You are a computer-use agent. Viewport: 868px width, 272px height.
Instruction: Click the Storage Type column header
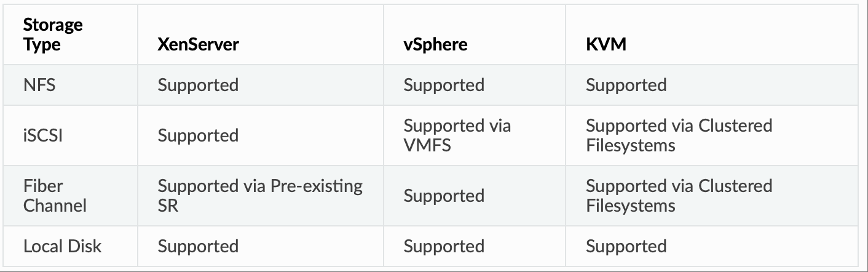[x=53, y=35]
